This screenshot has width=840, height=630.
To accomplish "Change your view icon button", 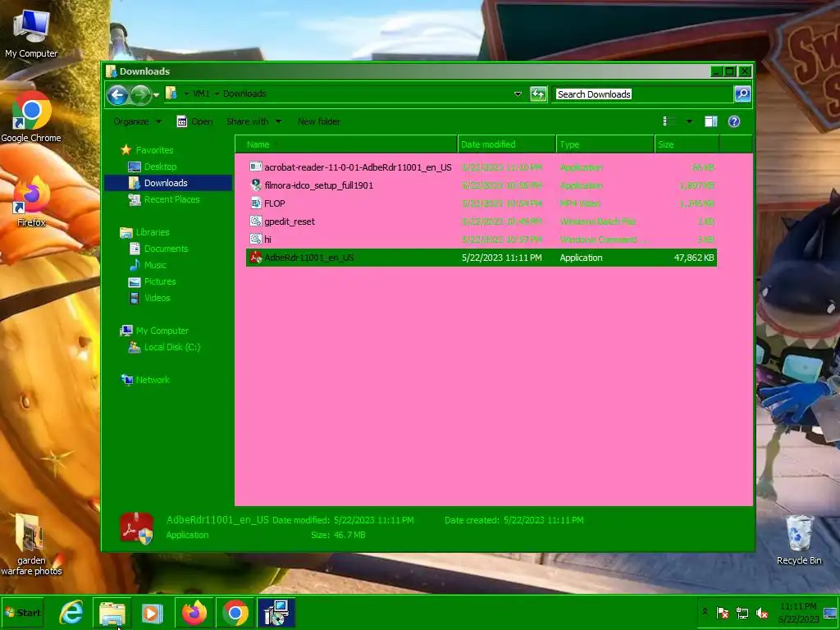I will [669, 121].
